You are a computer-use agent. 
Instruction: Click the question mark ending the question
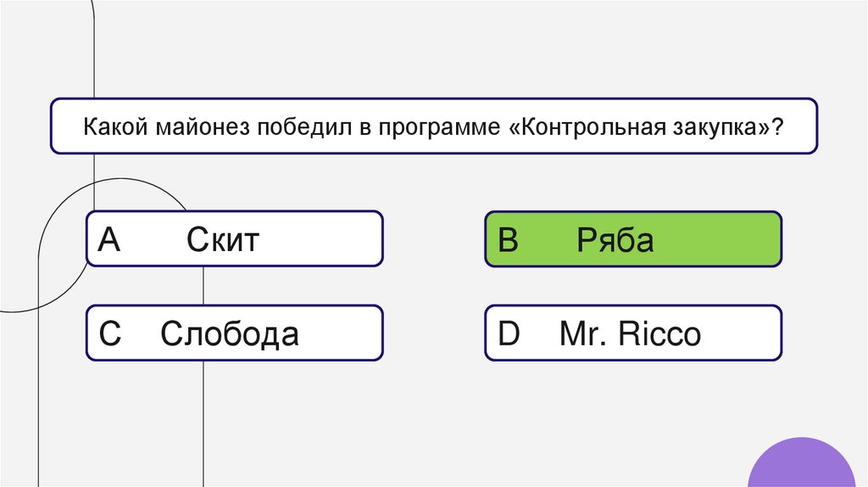point(778,127)
